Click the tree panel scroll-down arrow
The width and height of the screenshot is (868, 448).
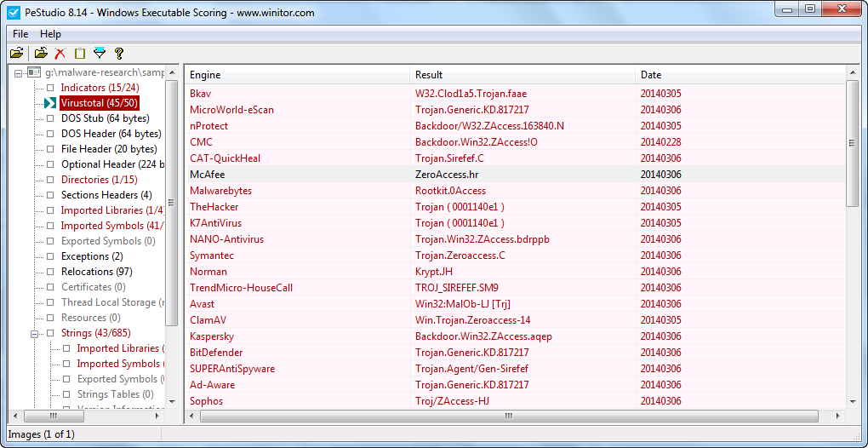pos(172,401)
